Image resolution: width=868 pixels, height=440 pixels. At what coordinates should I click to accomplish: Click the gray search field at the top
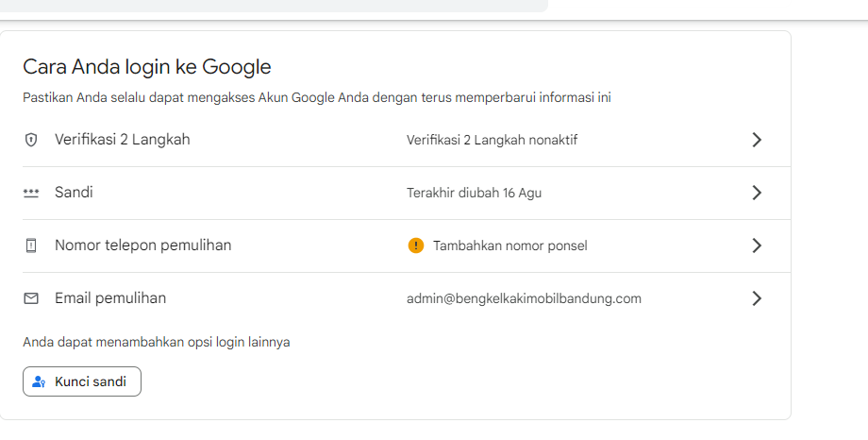click(x=274, y=6)
